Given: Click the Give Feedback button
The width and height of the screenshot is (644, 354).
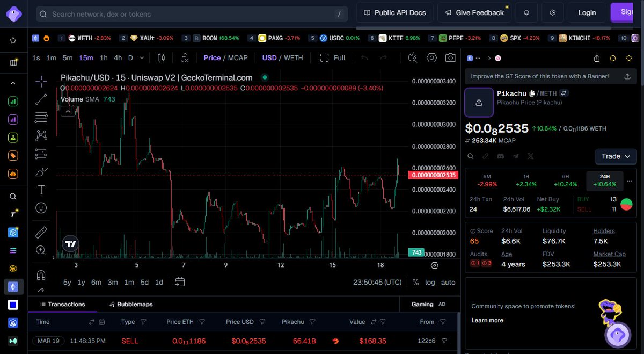Looking at the screenshot, I should click(x=474, y=12).
